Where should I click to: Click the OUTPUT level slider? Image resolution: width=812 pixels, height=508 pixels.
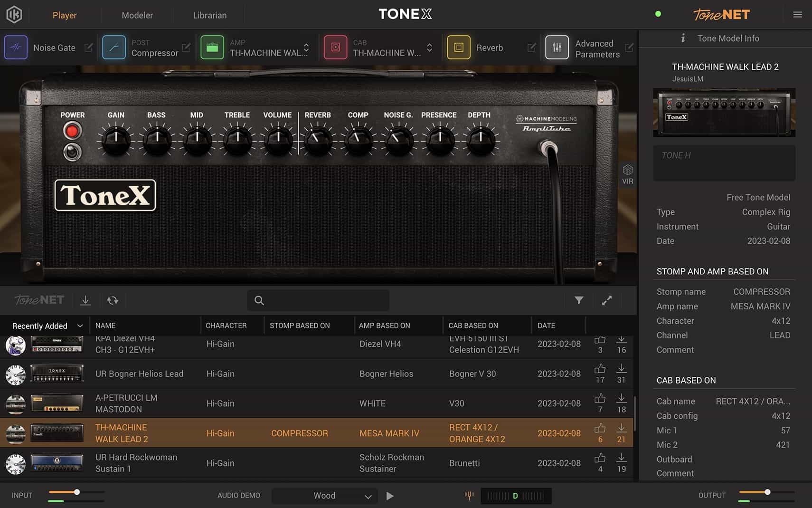[x=766, y=492]
